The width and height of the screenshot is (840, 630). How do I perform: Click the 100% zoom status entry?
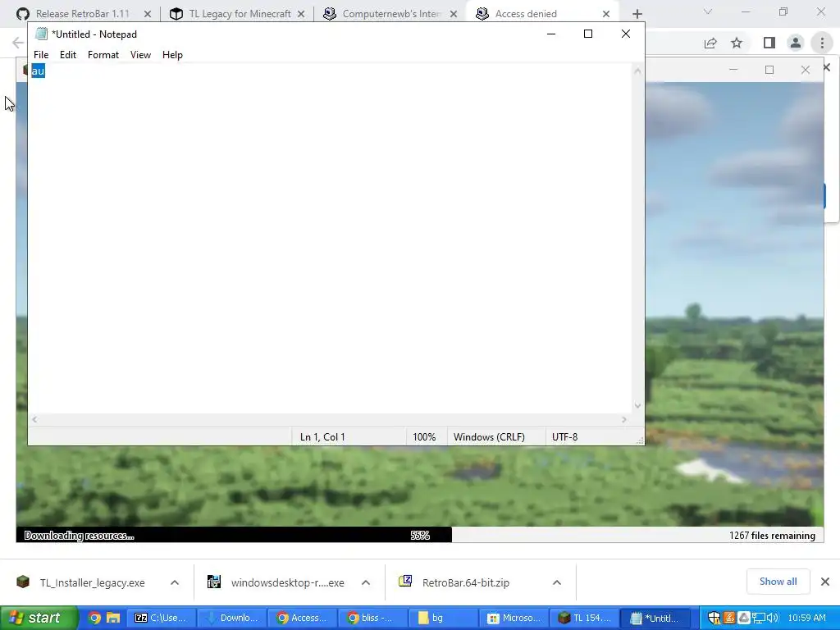[424, 437]
